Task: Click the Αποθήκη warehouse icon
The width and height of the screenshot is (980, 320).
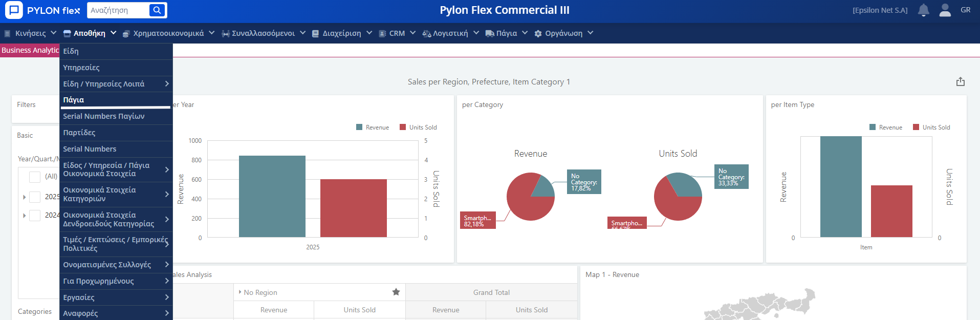Action: pyautogui.click(x=67, y=33)
